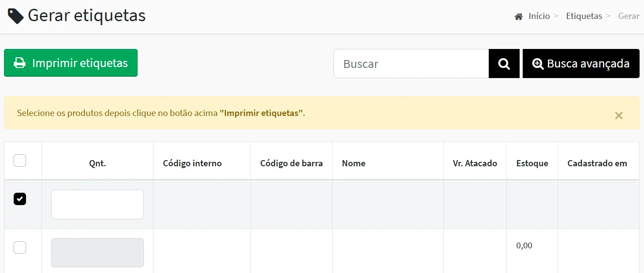Click the home icon in the breadcrumb
Image resolution: width=644 pixels, height=273 pixels.
pyautogui.click(x=518, y=16)
